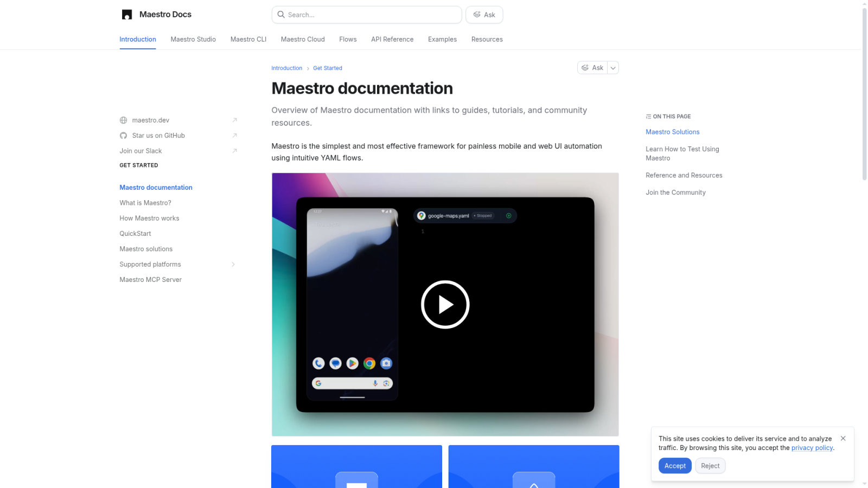This screenshot has height=488, width=868.
Task: Go to QuickStart page
Action: 135,234
